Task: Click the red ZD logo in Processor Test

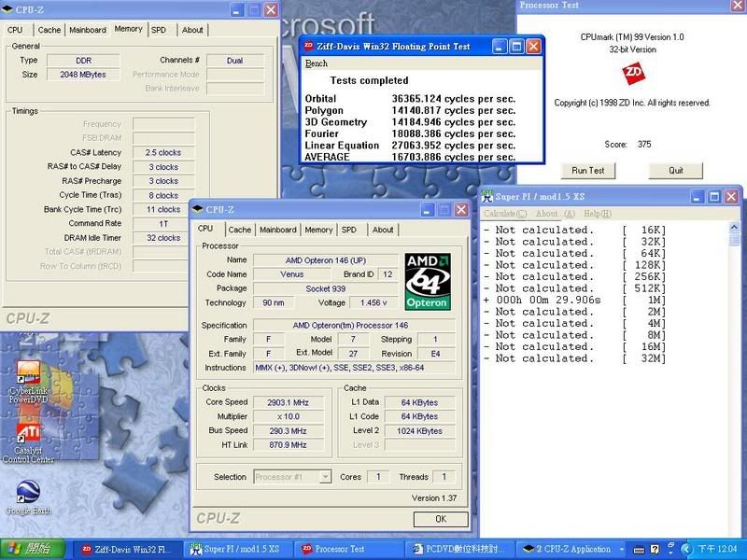Action: click(x=633, y=74)
